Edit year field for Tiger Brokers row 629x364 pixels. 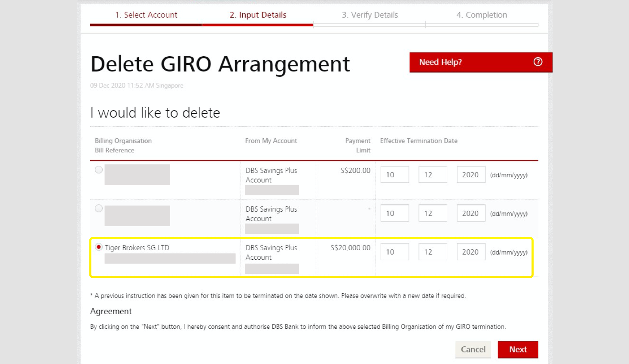pos(471,252)
